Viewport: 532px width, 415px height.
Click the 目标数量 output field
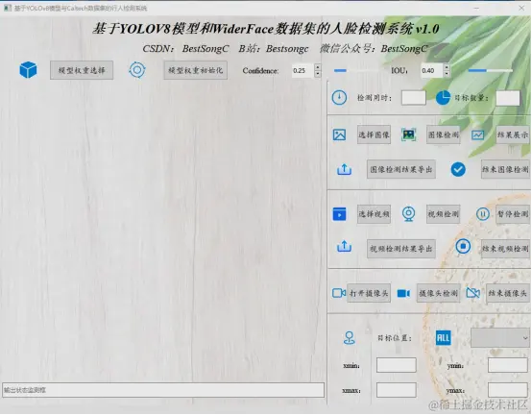[x=508, y=98]
